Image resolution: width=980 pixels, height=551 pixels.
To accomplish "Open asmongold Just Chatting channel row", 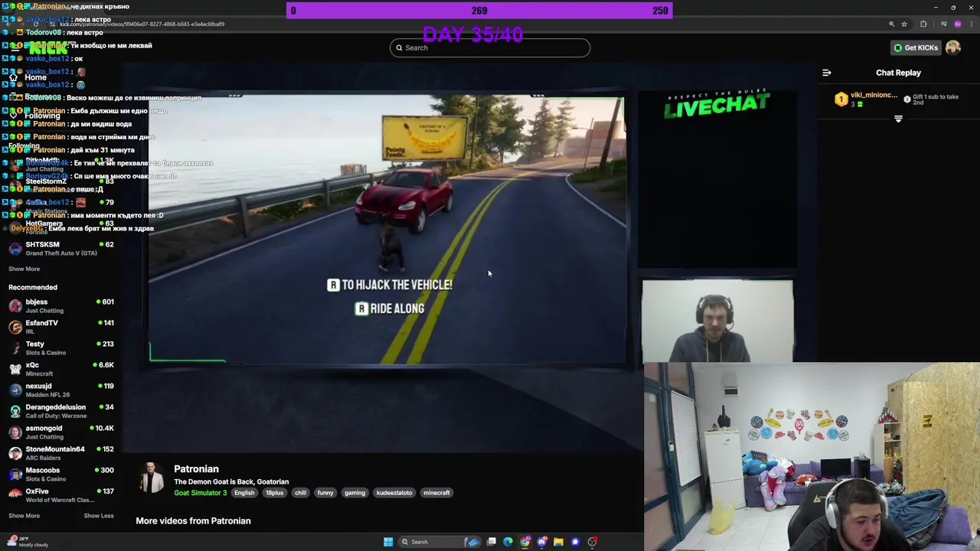I will [61, 432].
